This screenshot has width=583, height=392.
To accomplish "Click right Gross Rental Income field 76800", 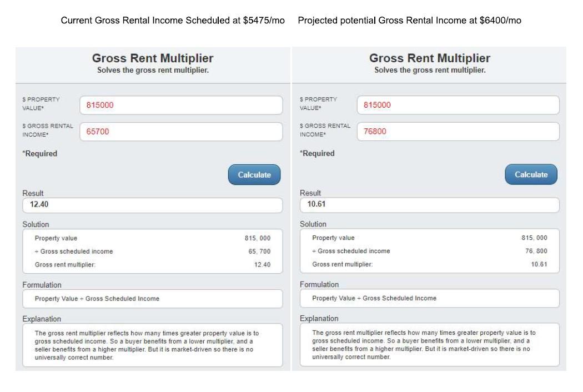I will [458, 132].
